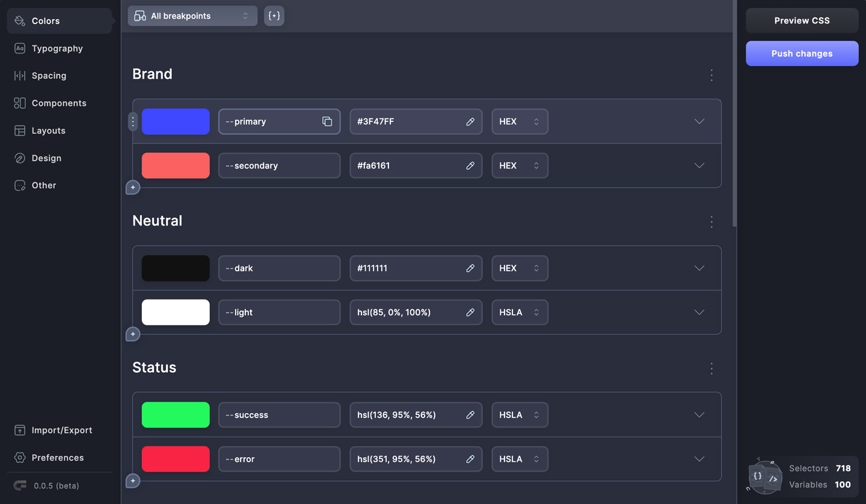Go to Import/Export in the sidebar

(61, 431)
